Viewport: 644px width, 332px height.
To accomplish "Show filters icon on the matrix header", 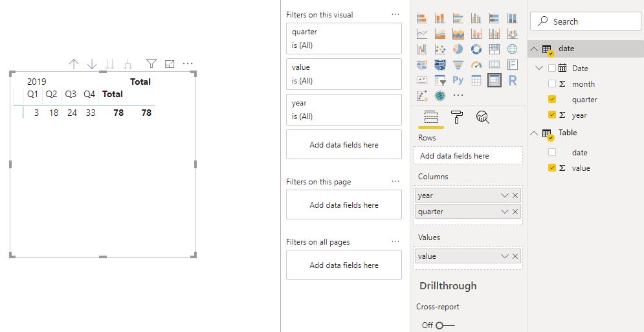I will pyautogui.click(x=151, y=63).
